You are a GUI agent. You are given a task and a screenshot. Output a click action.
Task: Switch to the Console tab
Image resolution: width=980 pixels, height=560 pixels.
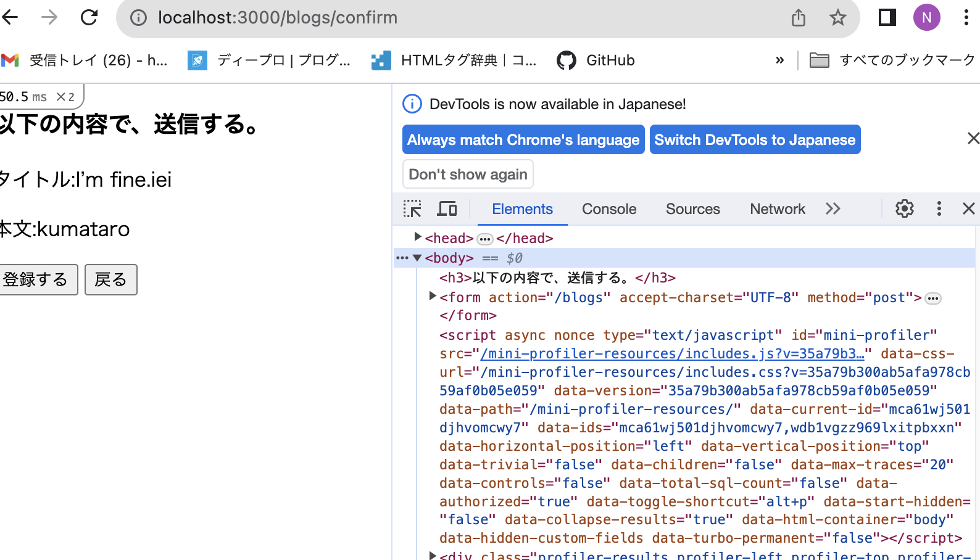609,209
